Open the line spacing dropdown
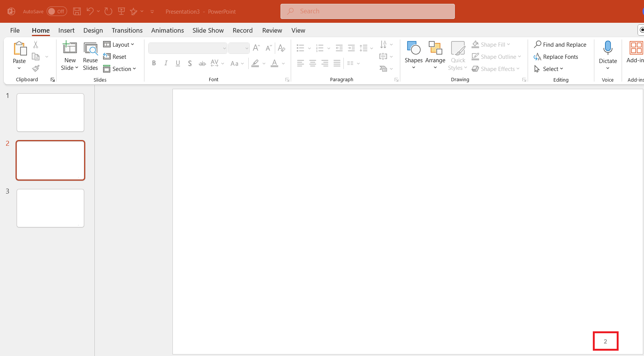Image resolution: width=644 pixels, height=356 pixels. coord(367,48)
